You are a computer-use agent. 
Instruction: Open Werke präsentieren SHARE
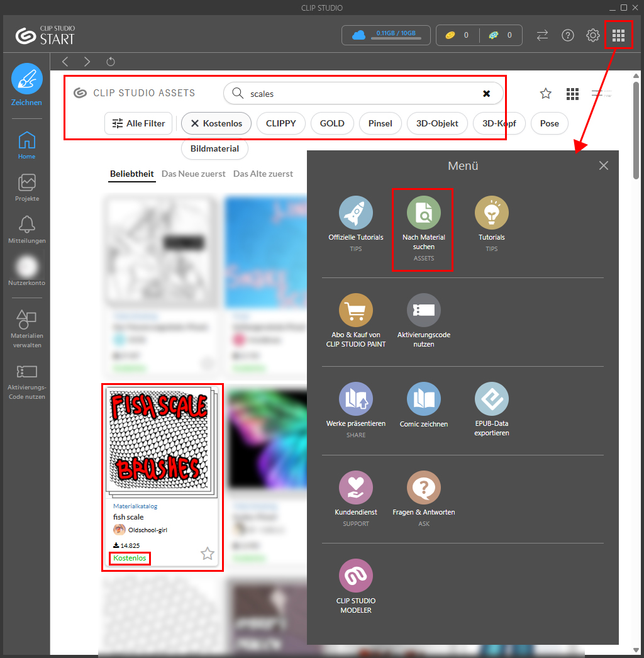click(x=356, y=410)
